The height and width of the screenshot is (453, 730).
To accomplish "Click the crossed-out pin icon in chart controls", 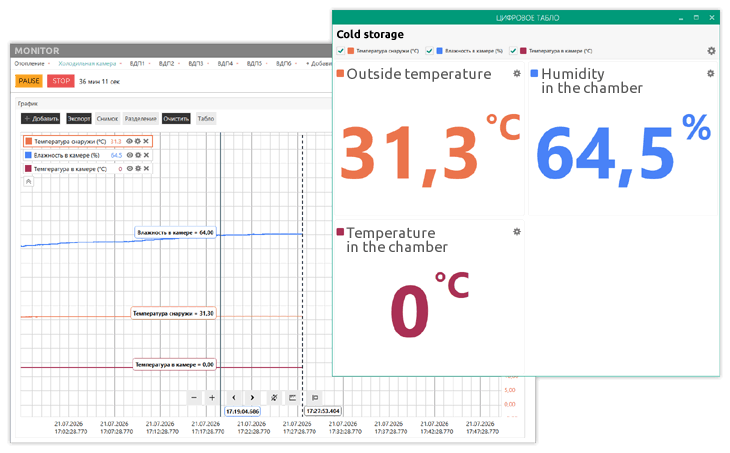I will (x=274, y=398).
